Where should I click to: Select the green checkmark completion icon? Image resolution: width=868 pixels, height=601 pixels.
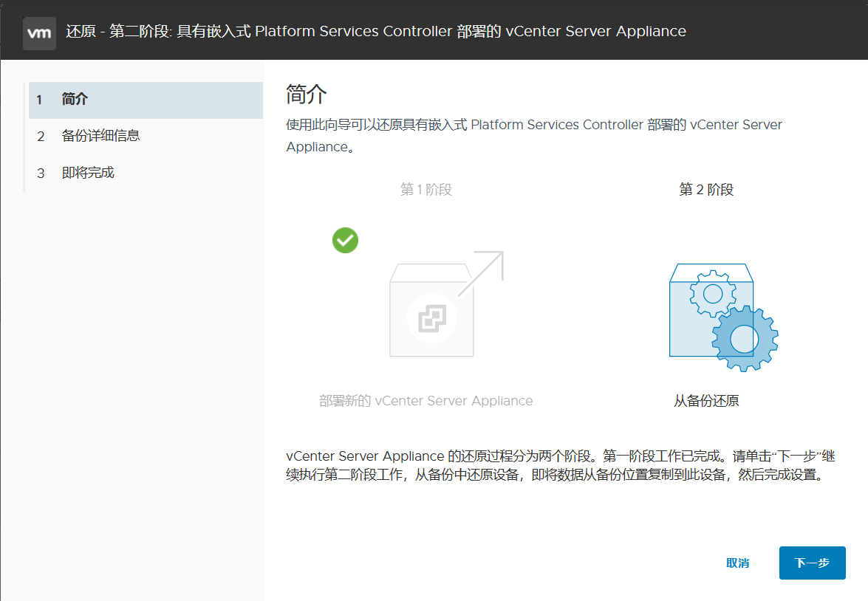coord(345,240)
